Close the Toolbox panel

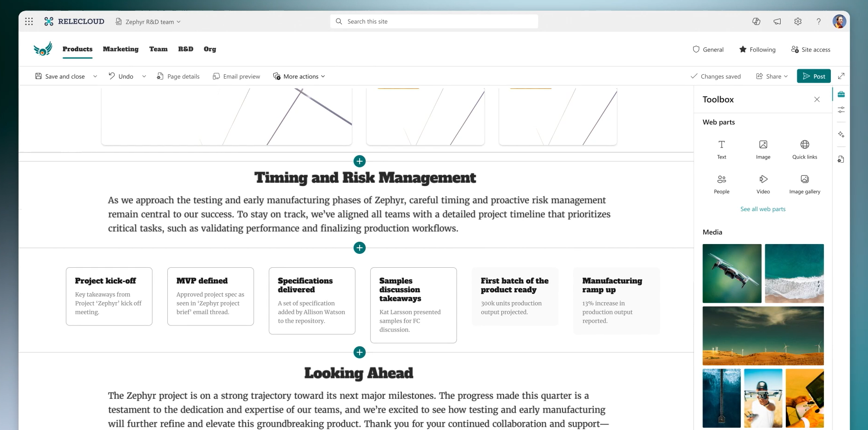pos(817,99)
